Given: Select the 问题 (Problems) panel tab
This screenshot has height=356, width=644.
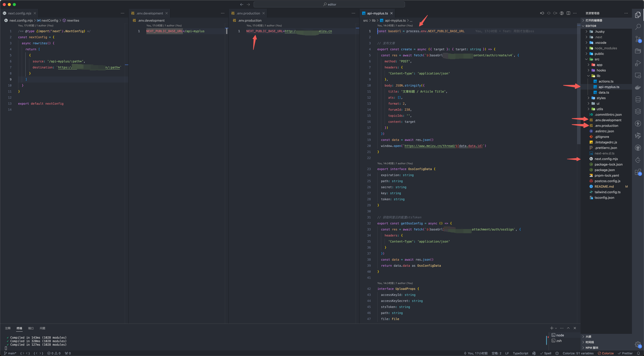Looking at the screenshot, I should 43,328.
